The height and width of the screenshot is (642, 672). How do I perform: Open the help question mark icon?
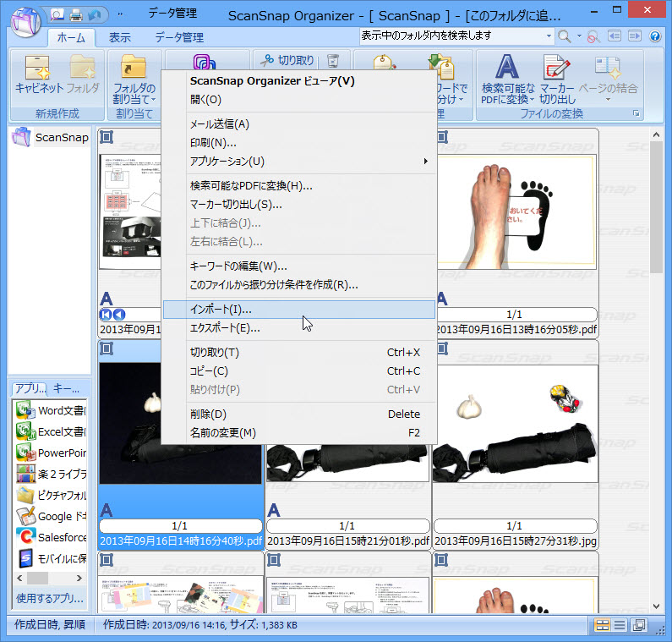[x=655, y=36]
